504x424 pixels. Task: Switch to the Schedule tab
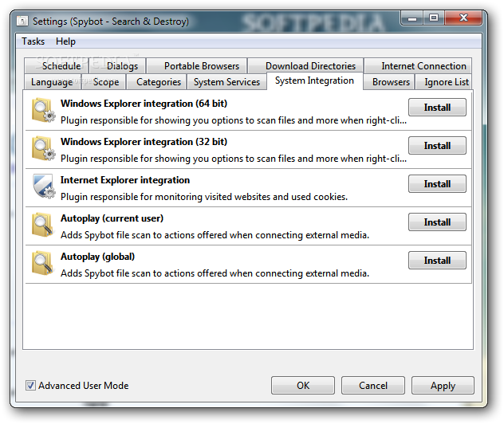tap(57, 66)
